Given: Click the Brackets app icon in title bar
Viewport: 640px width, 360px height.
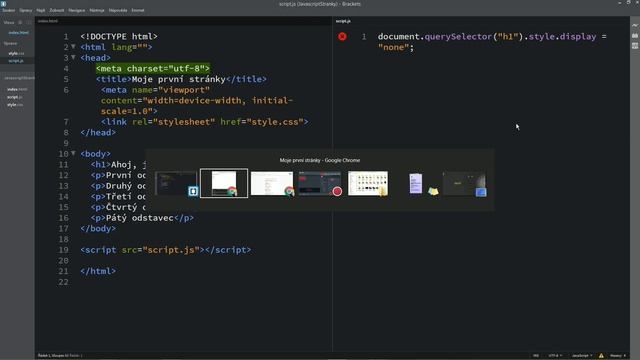Looking at the screenshot, I should pyautogui.click(x=4, y=4).
